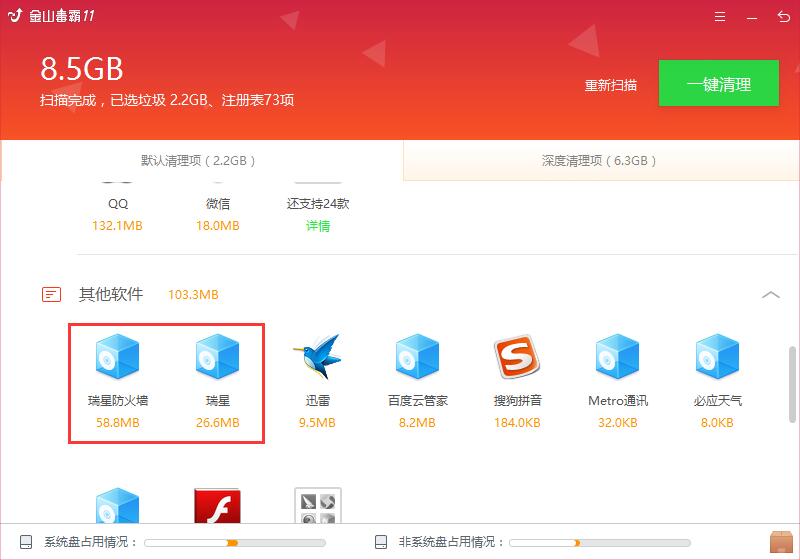The width and height of the screenshot is (800, 560).
Task: Click 重新扫描 to rescan
Action: (611, 85)
